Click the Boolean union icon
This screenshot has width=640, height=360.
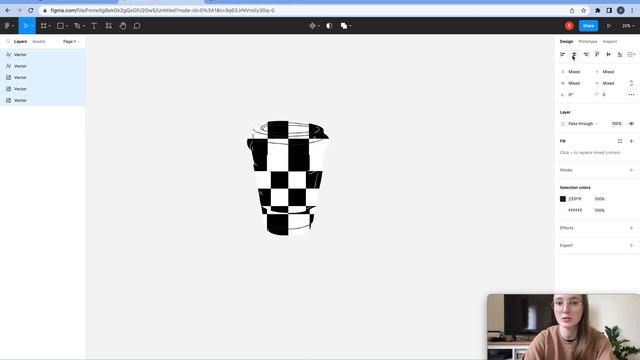[x=344, y=26]
